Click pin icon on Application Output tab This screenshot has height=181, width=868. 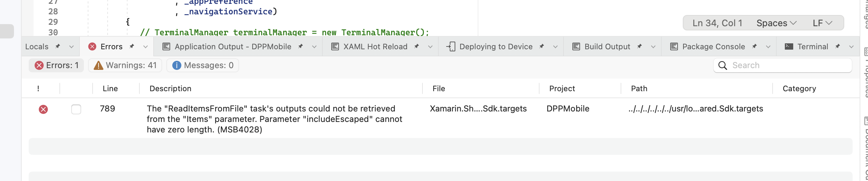click(301, 46)
